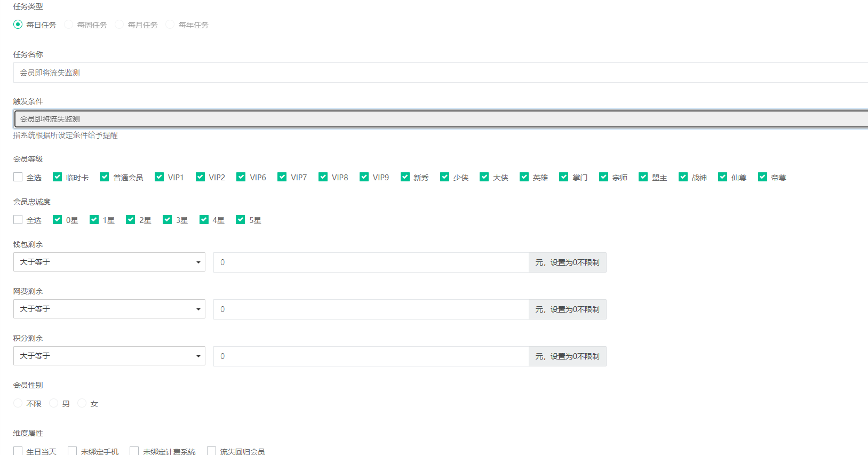This screenshot has height=455, width=868.
Task: Select 不限 for 会员性别
Action: (x=18, y=403)
